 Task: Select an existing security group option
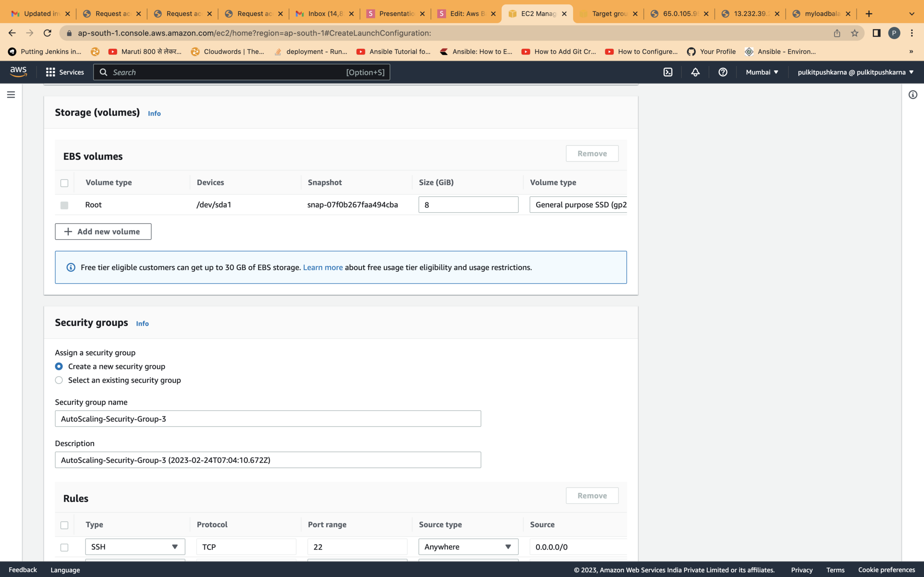pos(59,380)
